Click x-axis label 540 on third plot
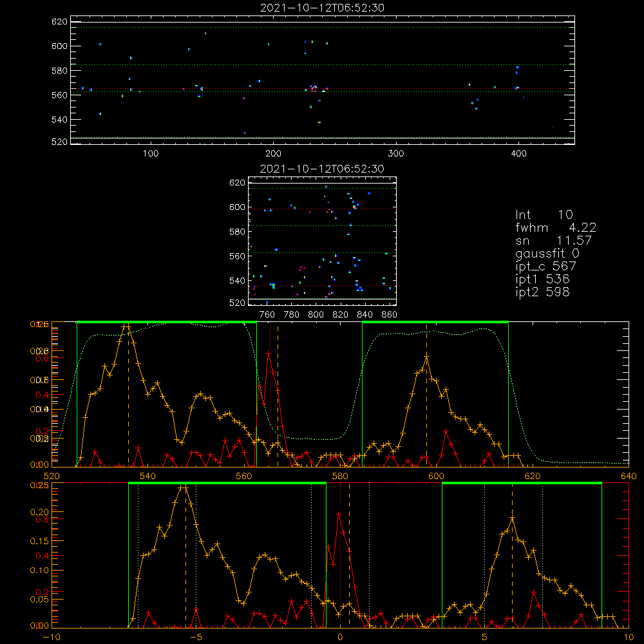Viewport: 644px width, 644px height. click(148, 477)
